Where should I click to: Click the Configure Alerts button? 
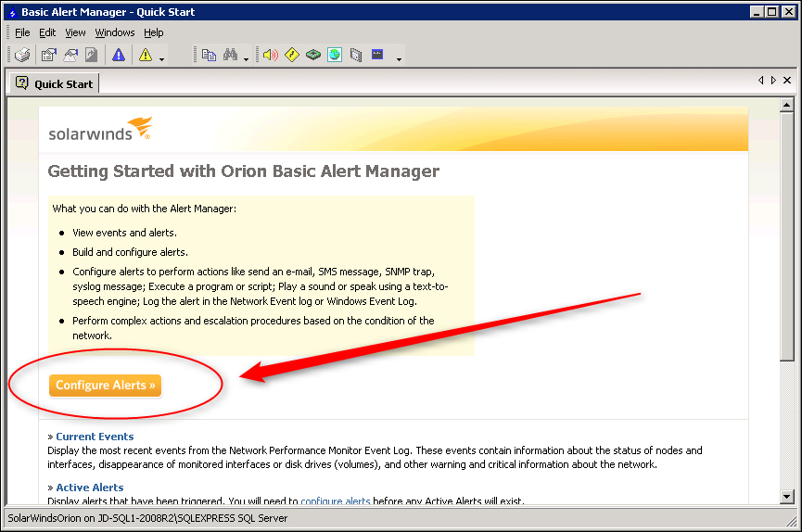pos(106,386)
